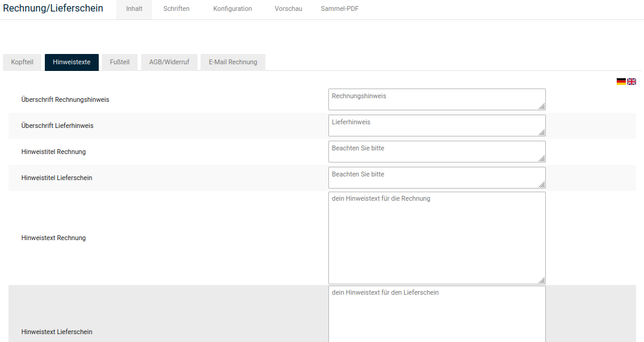Switch to the Kopfteil sub-tab
This screenshot has width=644, height=342.
click(x=22, y=62)
